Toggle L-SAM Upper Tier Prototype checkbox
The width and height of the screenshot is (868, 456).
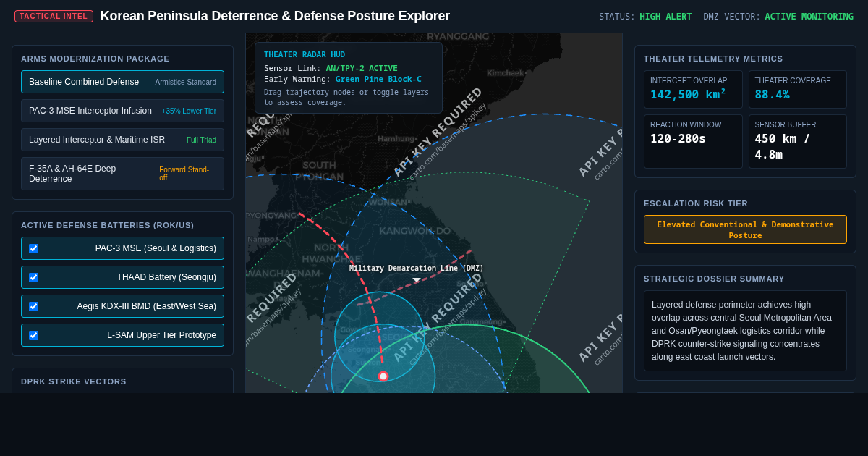pos(33,335)
